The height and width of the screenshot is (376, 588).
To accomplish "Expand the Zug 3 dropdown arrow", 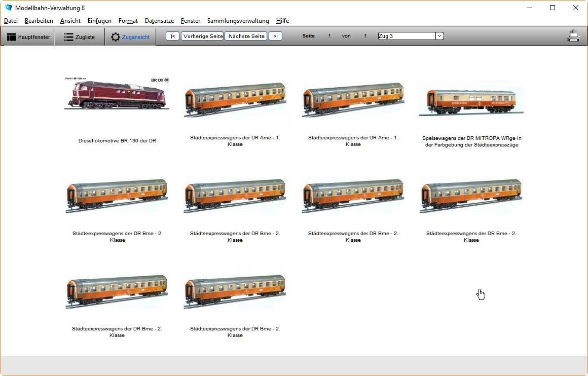I will pyautogui.click(x=439, y=36).
